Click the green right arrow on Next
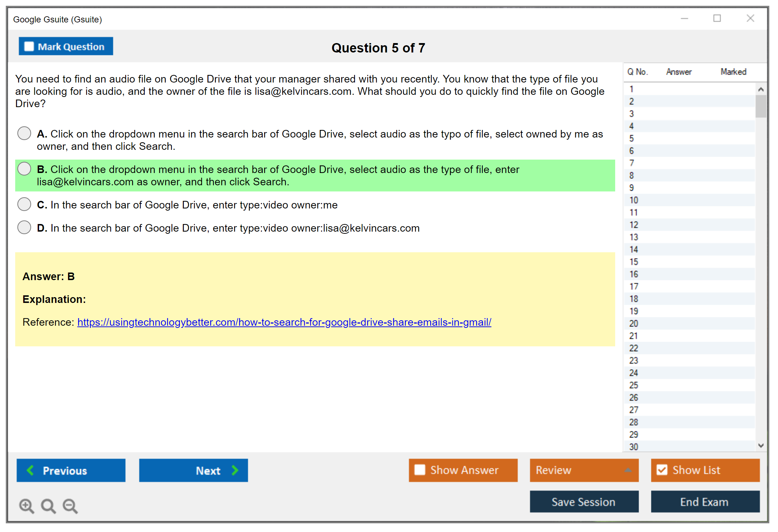 (235, 470)
